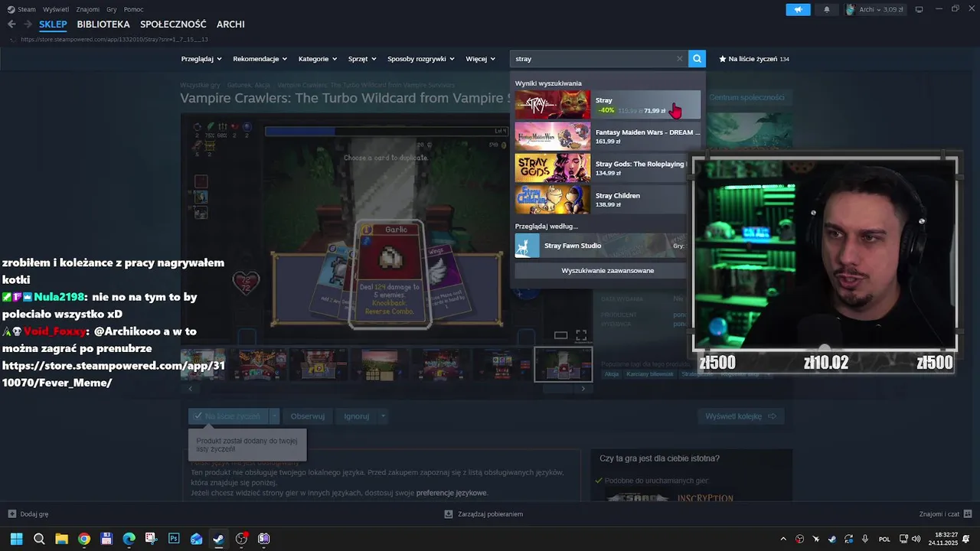Viewport: 980px width, 551px height.
Task: Click the Karciany bitewniak tag
Action: (649, 373)
